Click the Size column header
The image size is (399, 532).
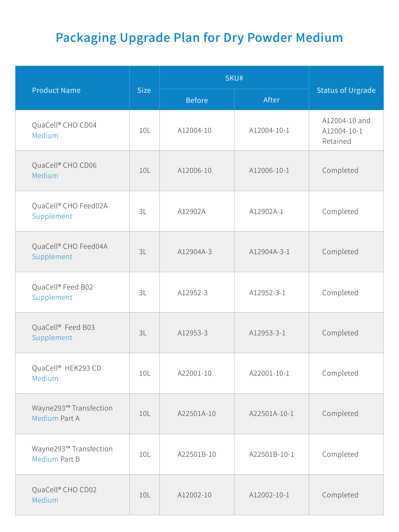tap(144, 90)
